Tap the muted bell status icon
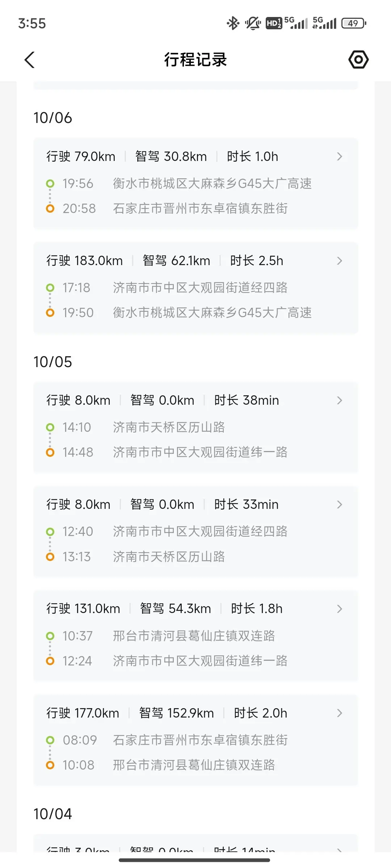This screenshot has height=868, width=391. (253, 24)
